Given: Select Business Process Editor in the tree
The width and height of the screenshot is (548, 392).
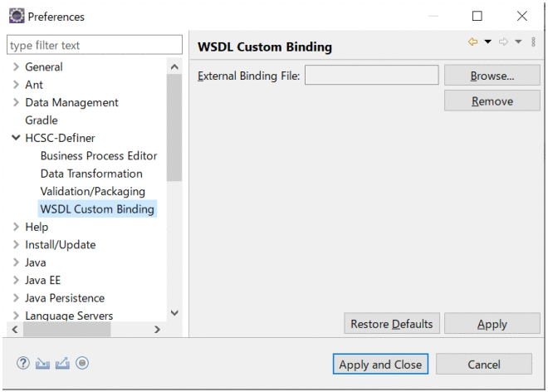Looking at the screenshot, I should point(99,156).
